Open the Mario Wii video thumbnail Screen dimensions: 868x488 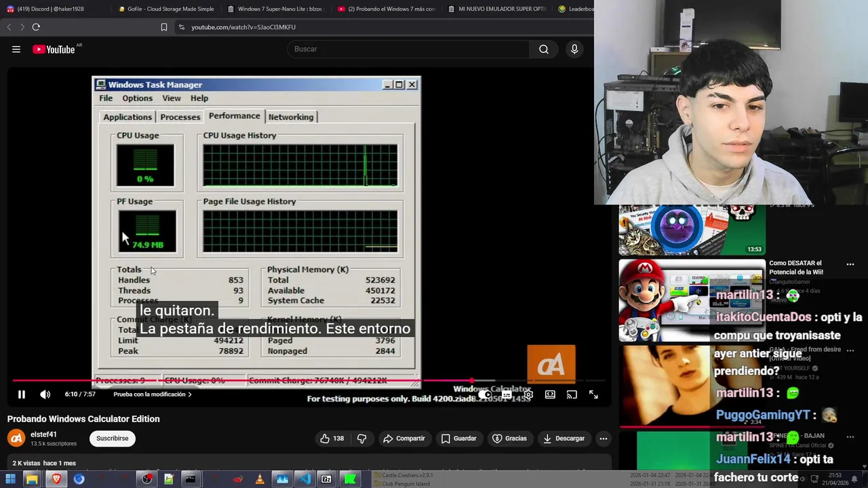[692, 300]
